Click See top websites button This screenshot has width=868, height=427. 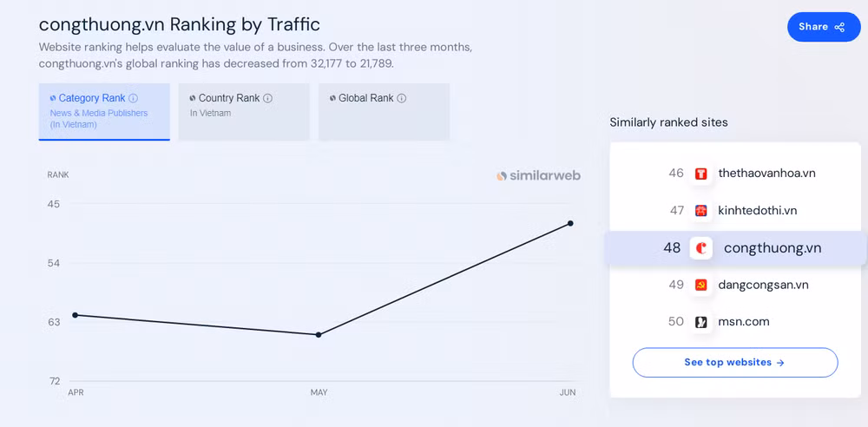pyautogui.click(x=735, y=363)
